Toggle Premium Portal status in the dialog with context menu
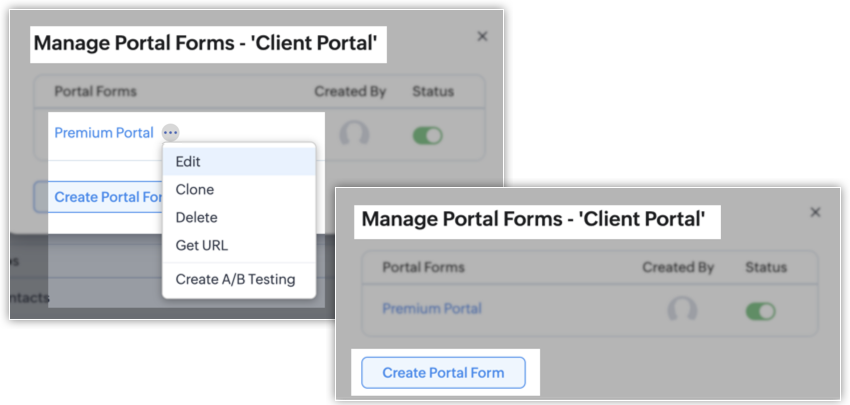This screenshot has width=850, height=405. [x=427, y=135]
